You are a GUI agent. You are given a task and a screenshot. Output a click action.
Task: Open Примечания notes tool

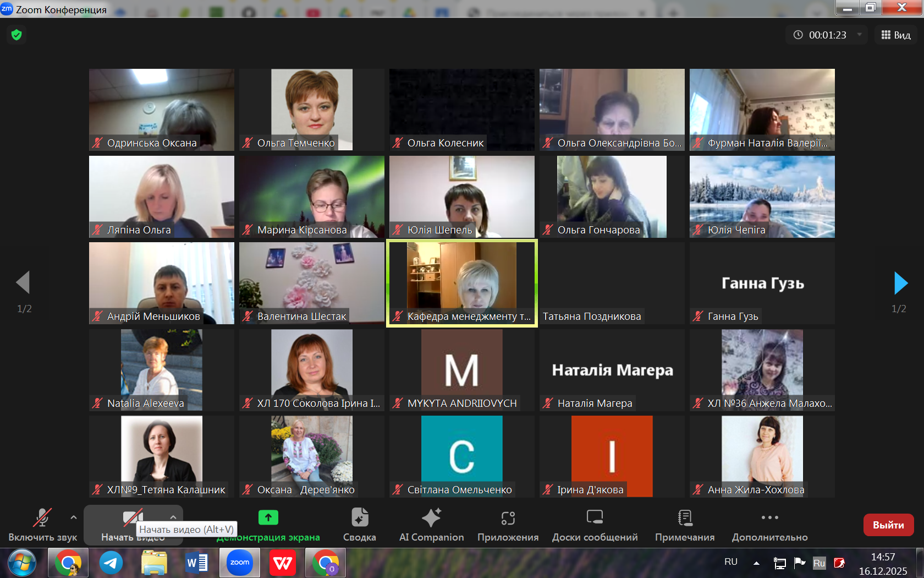684,525
